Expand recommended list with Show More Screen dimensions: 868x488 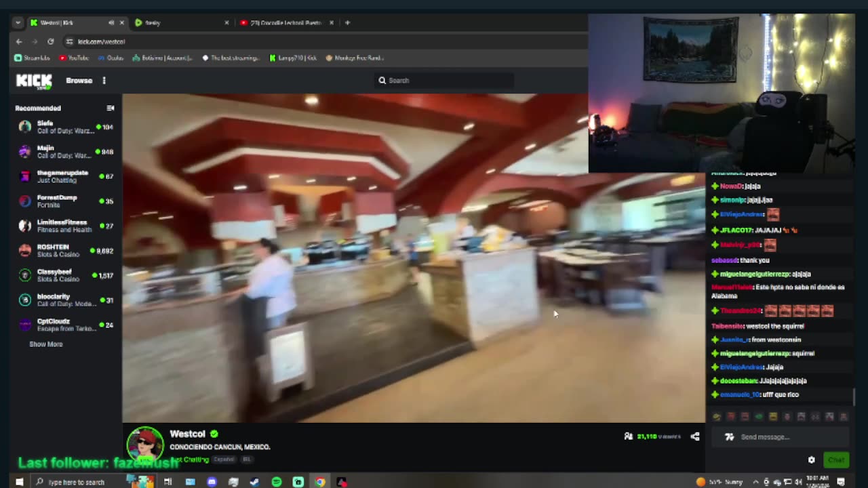click(x=45, y=344)
